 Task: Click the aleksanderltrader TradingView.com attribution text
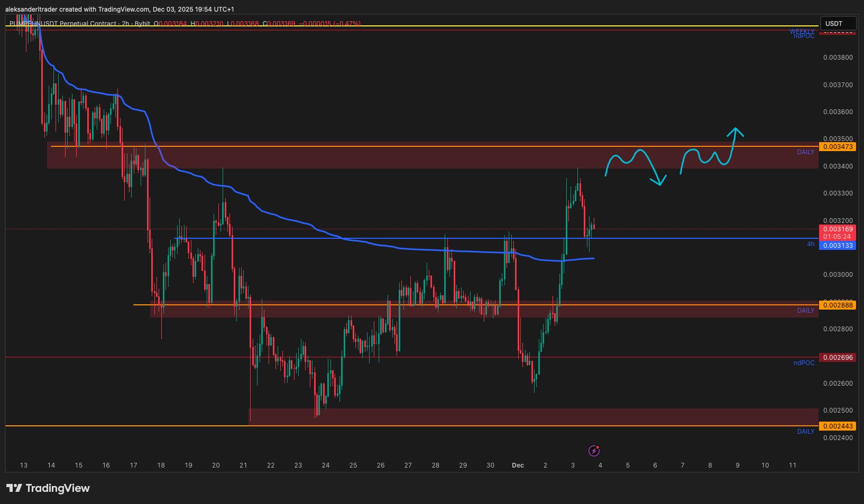(120, 10)
